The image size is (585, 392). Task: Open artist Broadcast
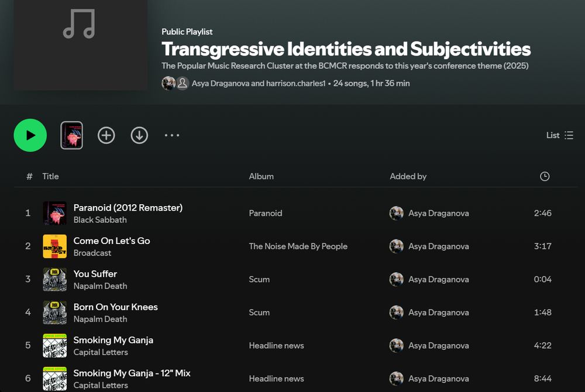92,253
